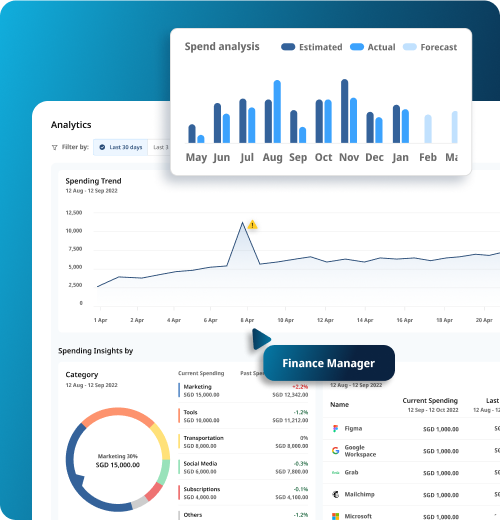Click the 12 Aug - 12 Sep 2022 under Spending Trend
The height and width of the screenshot is (520, 500).
(x=91, y=191)
